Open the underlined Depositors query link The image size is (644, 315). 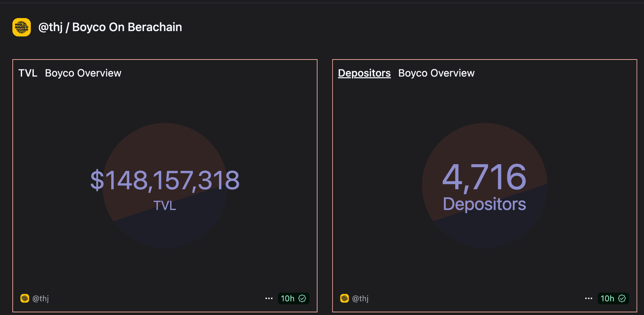coord(364,73)
